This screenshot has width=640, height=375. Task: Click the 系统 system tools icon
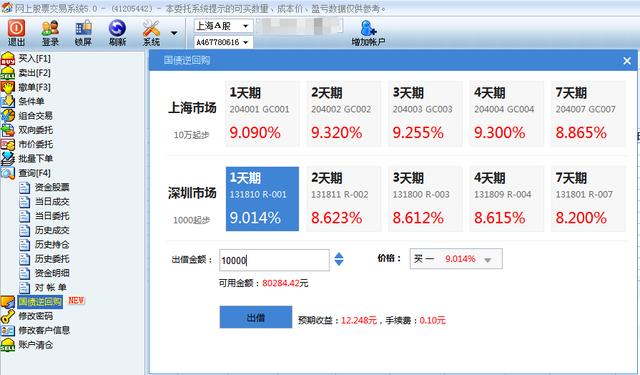coord(151,33)
